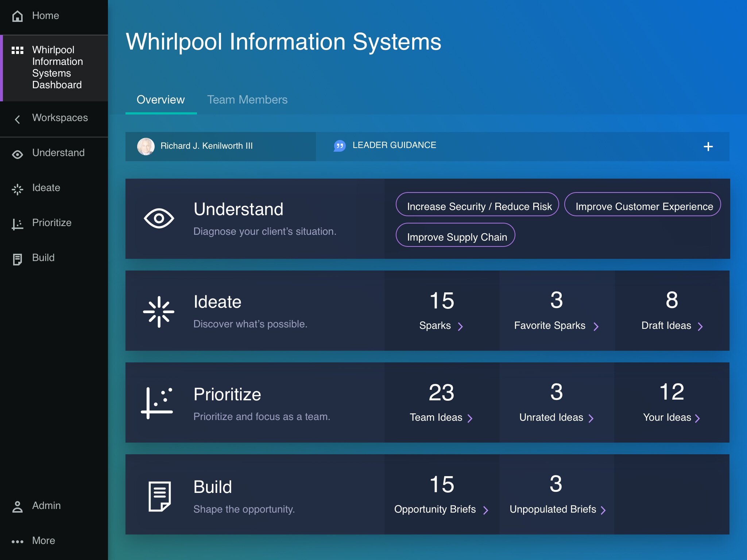
Task: Open the Prioritize card title
Action: click(227, 394)
